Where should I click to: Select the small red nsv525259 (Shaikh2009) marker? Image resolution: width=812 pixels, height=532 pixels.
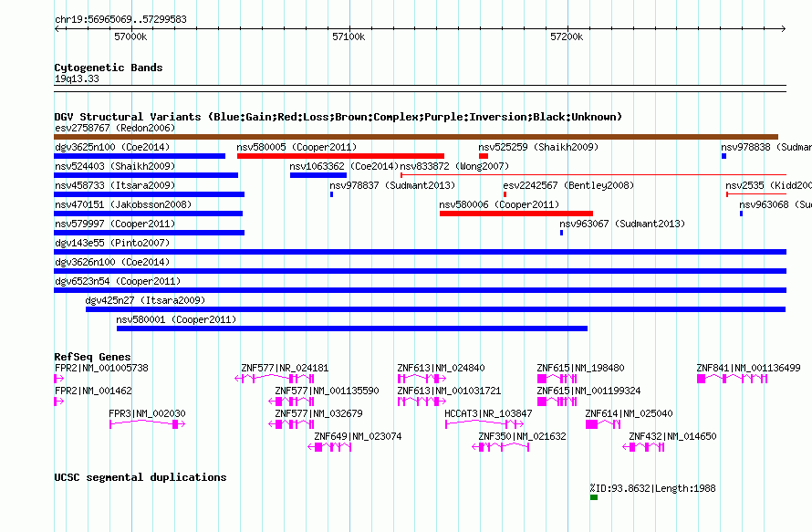pyautogui.click(x=484, y=156)
